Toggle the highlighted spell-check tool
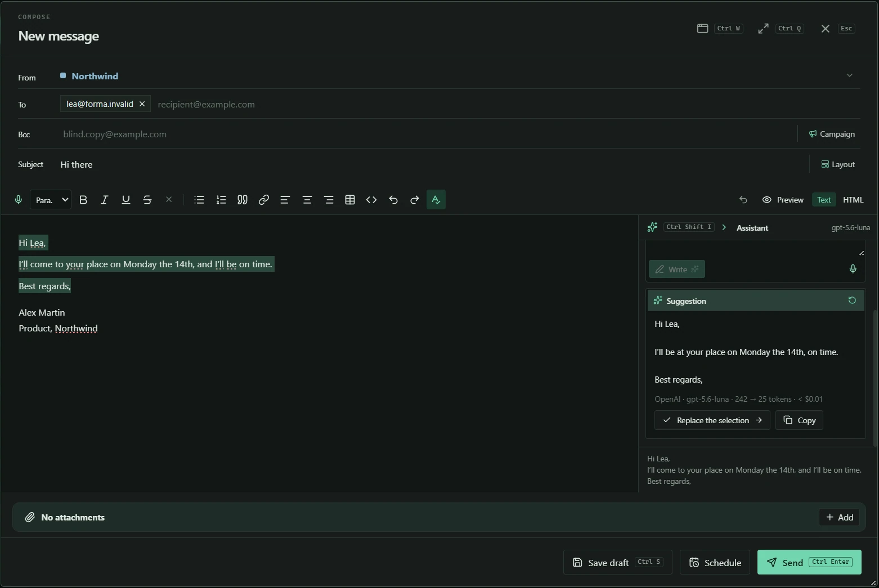This screenshot has width=879, height=588. [436, 200]
